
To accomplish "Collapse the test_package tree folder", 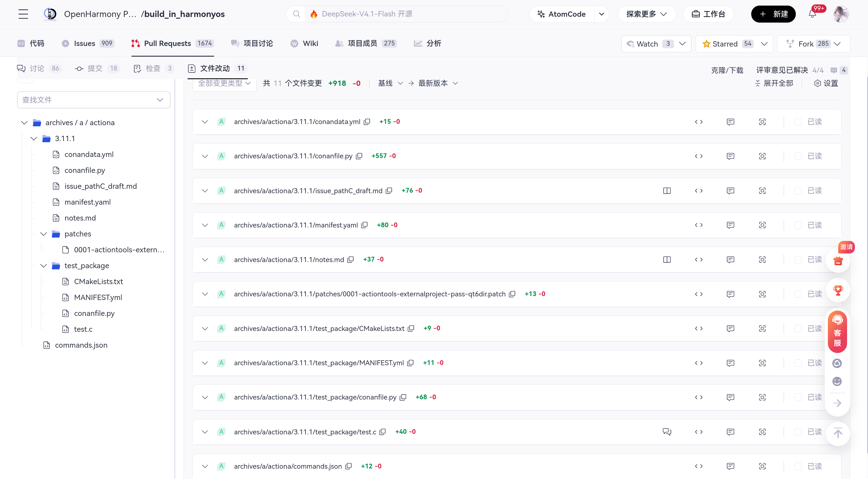I will pos(43,266).
